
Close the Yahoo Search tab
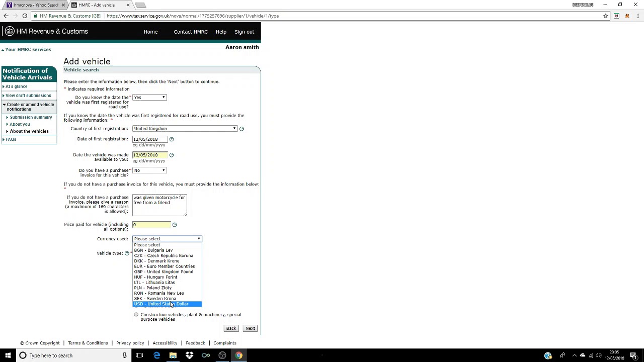63,5
